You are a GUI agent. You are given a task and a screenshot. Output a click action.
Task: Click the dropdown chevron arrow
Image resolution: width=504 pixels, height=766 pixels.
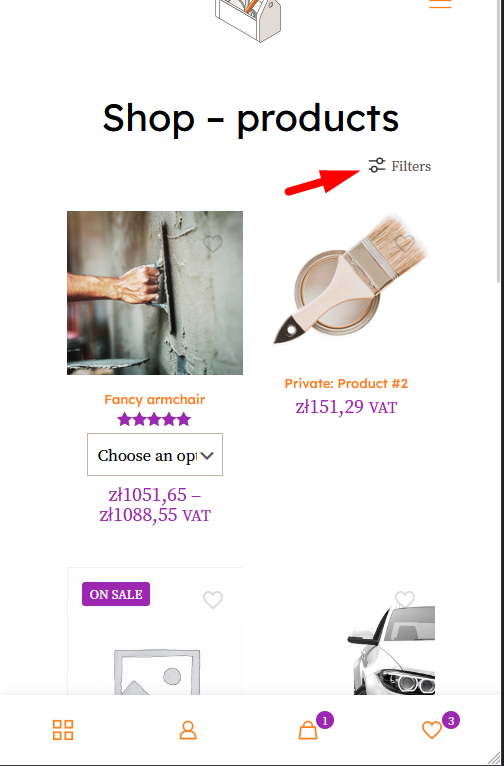tap(207, 456)
